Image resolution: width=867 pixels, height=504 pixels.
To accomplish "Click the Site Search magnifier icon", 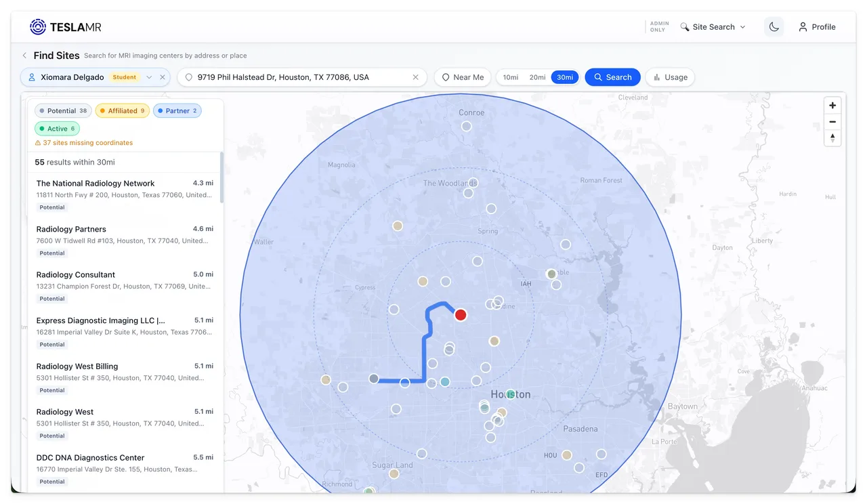I will 685,26.
